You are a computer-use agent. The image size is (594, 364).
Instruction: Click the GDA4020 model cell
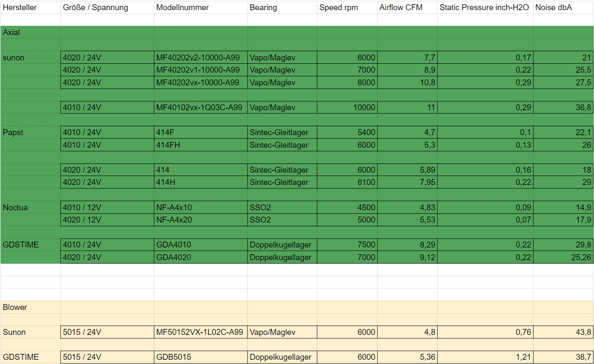(x=201, y=257)
